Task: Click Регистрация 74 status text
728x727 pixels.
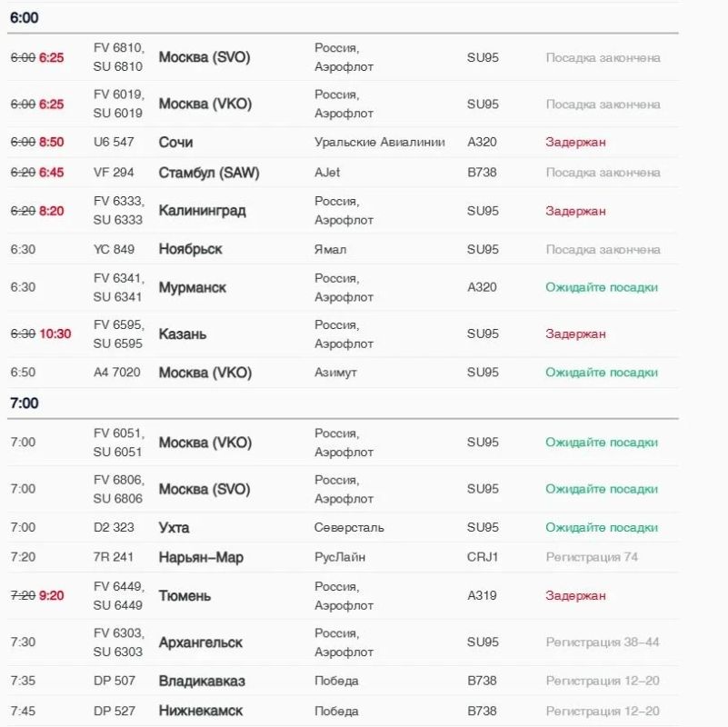Action: (x=592, y=557)
